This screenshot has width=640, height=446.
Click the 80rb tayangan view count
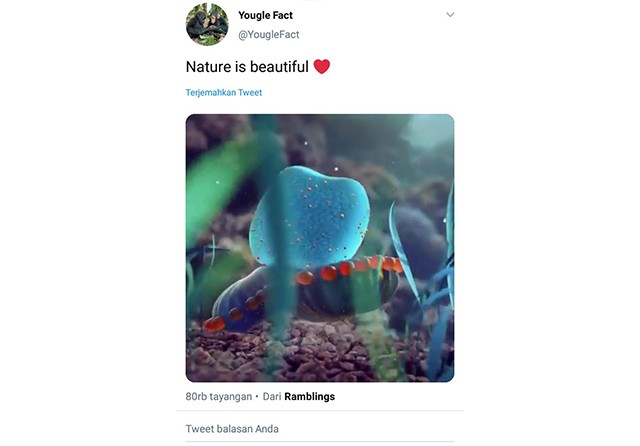[x=218, y=396]
